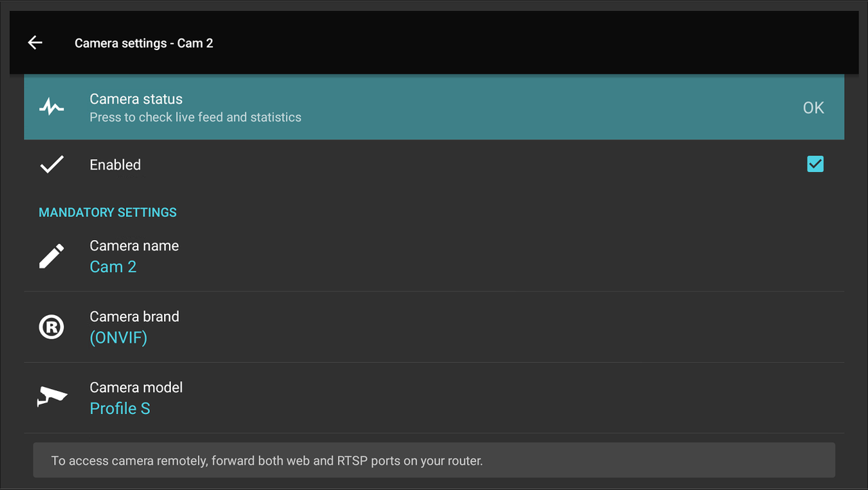The height and width of the screenshot is (490, 868).
Task: Select the Profile S model value
Action: pos(120,409)
